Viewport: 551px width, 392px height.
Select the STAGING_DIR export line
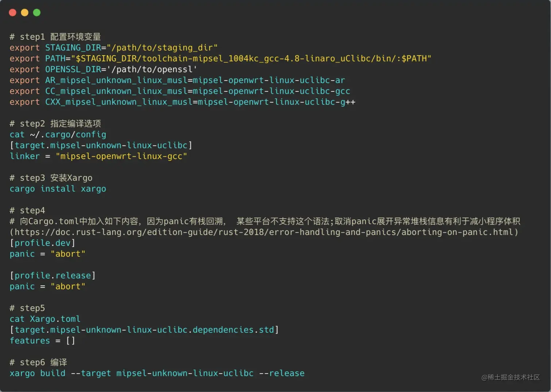pyautogui.click(x=113, y=48)
